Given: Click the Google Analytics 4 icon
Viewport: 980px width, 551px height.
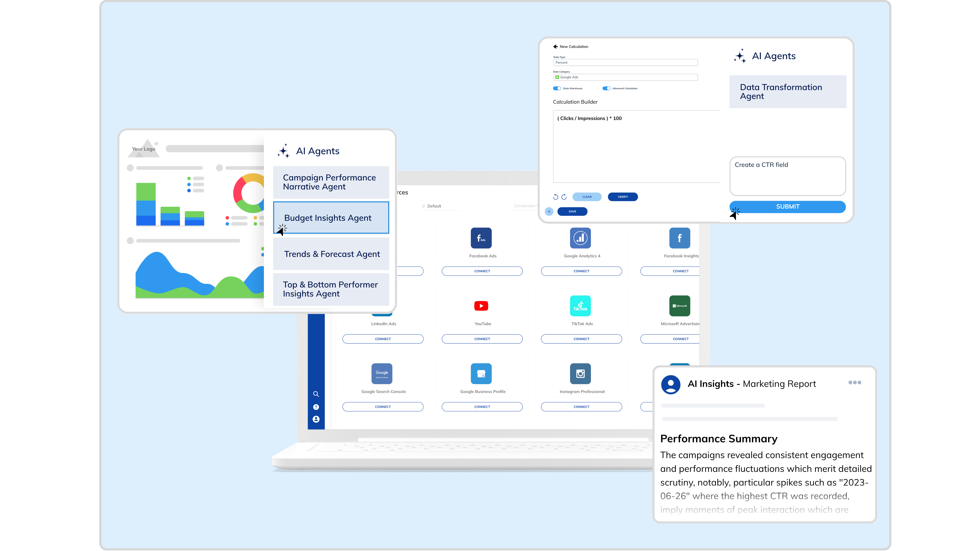Looking at the screenshot, I should click(x=580, y=238).
